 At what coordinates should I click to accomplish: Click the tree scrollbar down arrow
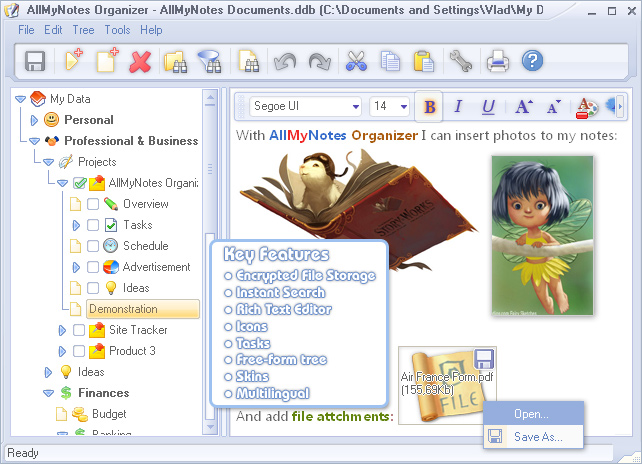(x=210, y=428)
